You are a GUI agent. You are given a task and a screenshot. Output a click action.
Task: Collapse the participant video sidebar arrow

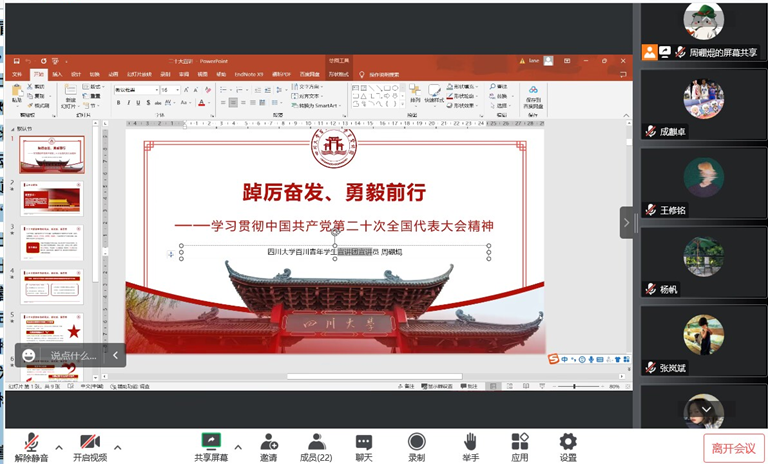click(626, 222)
